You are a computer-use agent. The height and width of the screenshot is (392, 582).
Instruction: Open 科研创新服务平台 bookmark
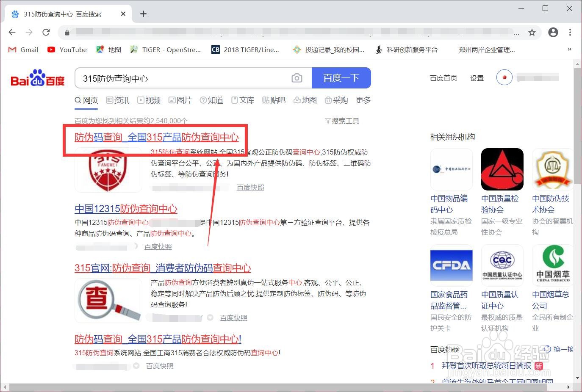pyautogui.click(x=406, y=50)
